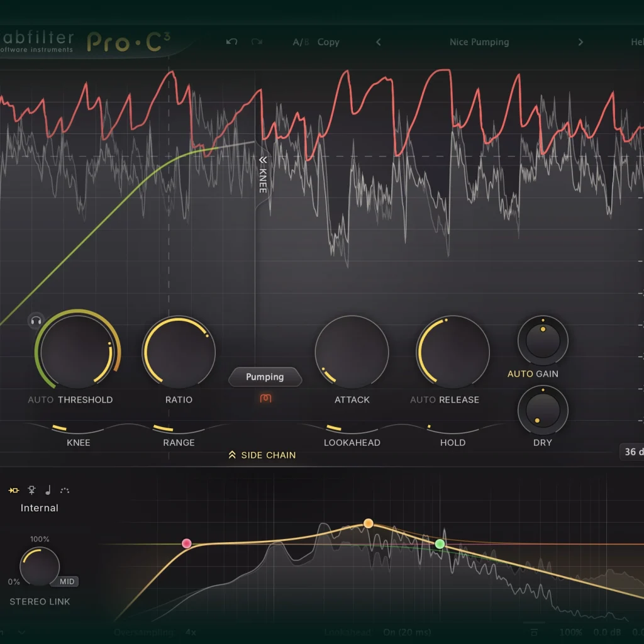
Task: Switch the A/B comparison state
Action: click(x=301, y=42)
